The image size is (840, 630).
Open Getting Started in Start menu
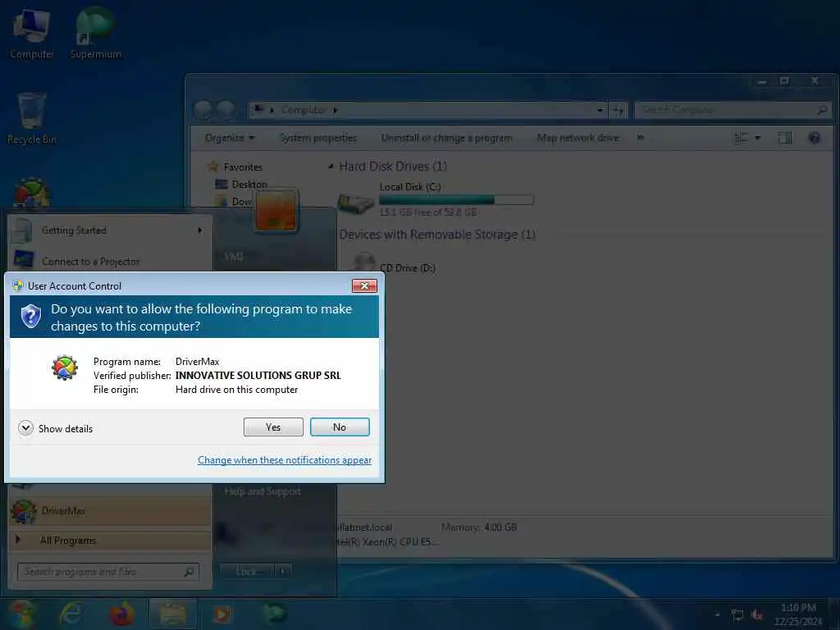(110, 231)
